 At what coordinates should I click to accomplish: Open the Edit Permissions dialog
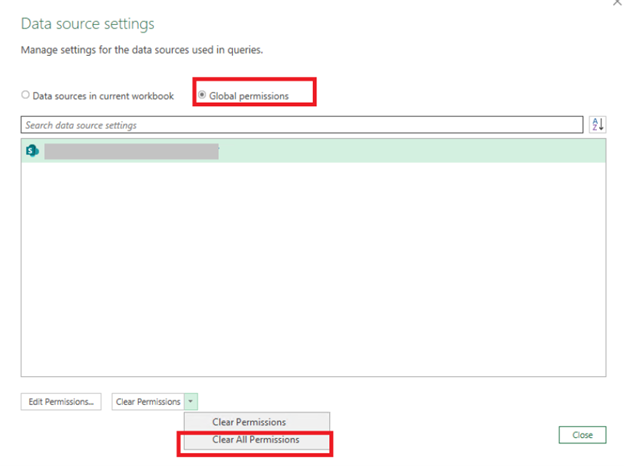point(61,402)
